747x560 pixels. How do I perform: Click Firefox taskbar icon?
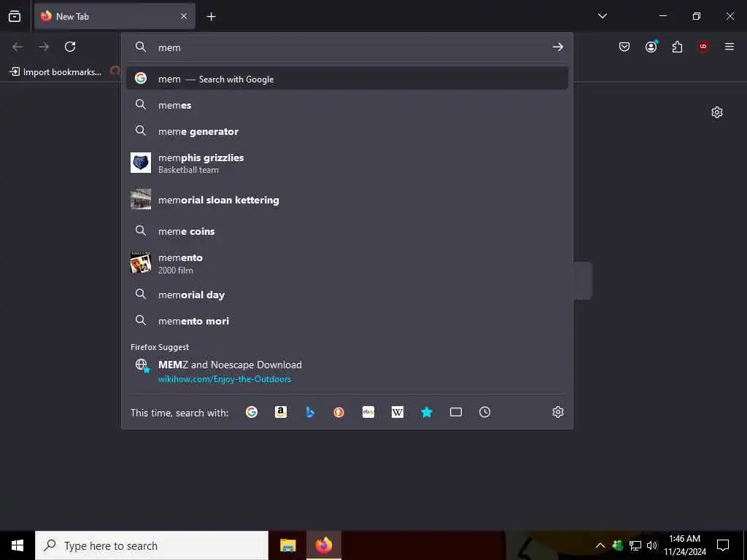[x=323, y=545]
